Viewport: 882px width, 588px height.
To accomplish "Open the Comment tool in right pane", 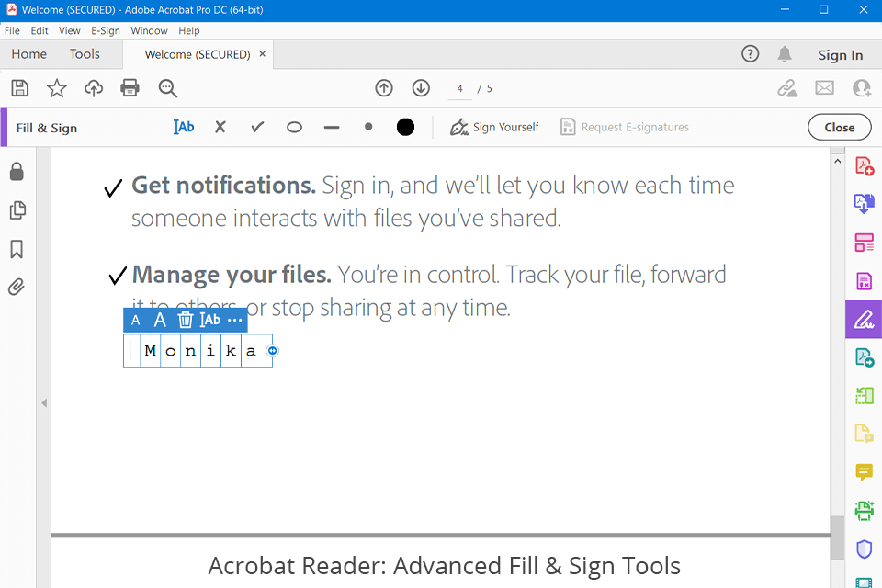I will [864, 472].
